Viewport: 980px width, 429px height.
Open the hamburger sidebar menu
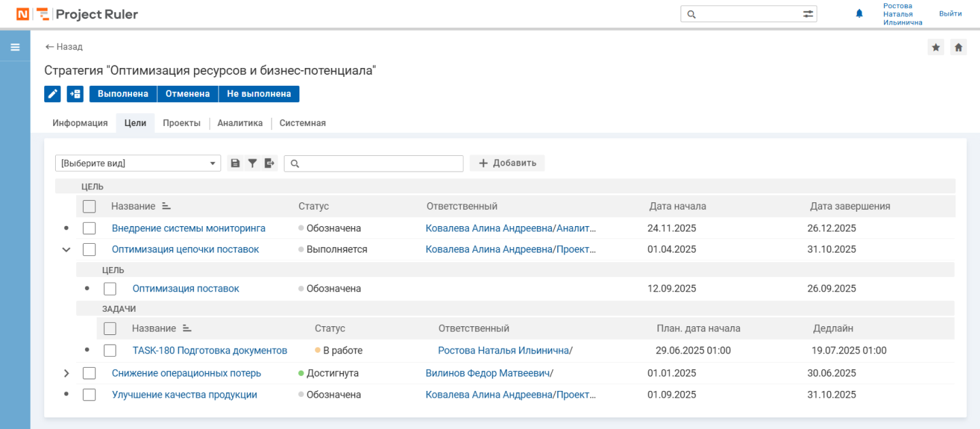[15, 48]
